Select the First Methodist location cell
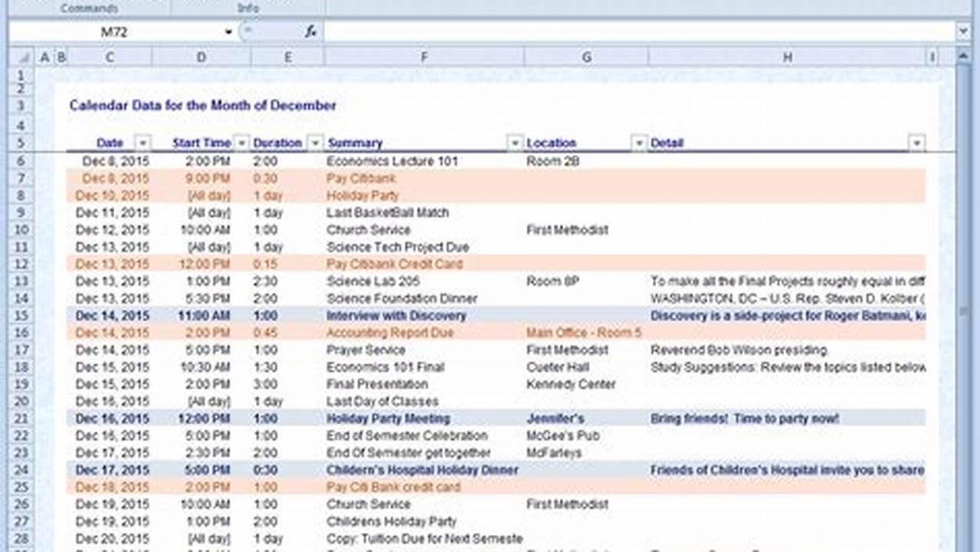 point(566,229)
